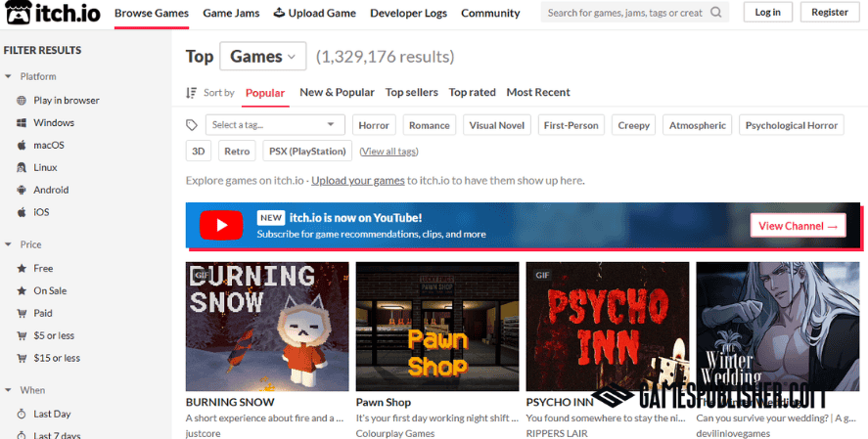Filter by the 3D tag
Viewport: 868px width, 439px height.
(x=199, y=151)
